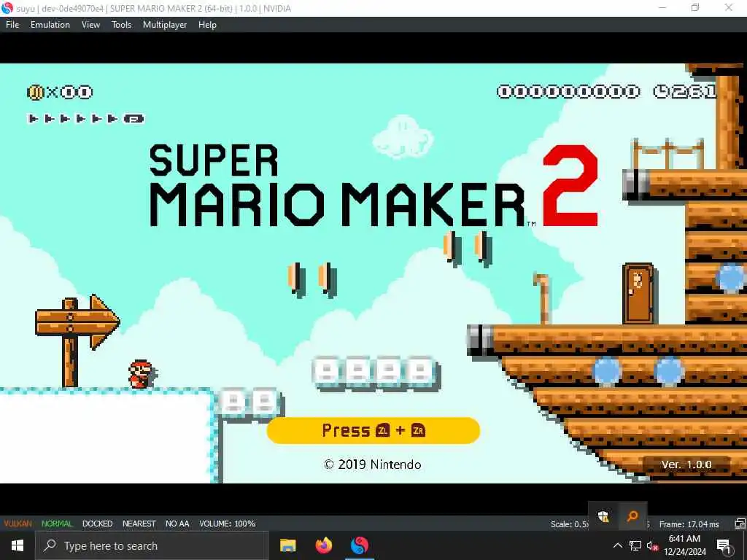This screenshot has height=560, width=747.
Task: Open the Emulation menu
Action: [50, 25]
